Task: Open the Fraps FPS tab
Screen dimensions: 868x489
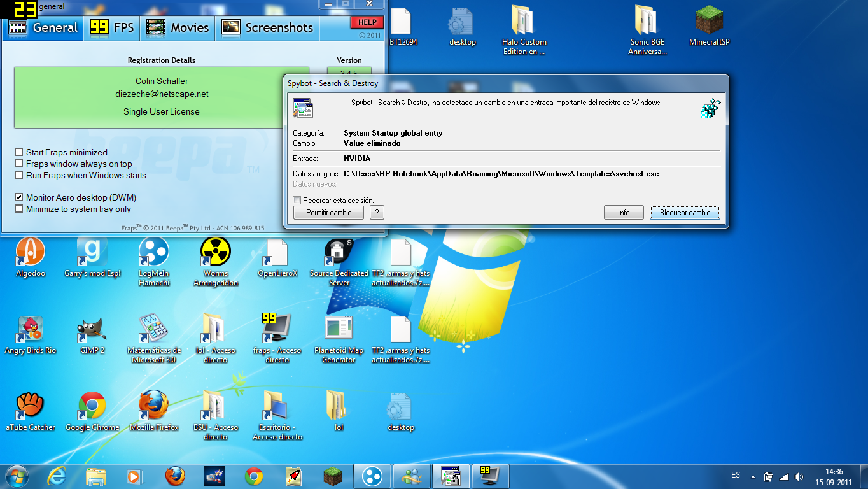Action: tap(113, 27)
